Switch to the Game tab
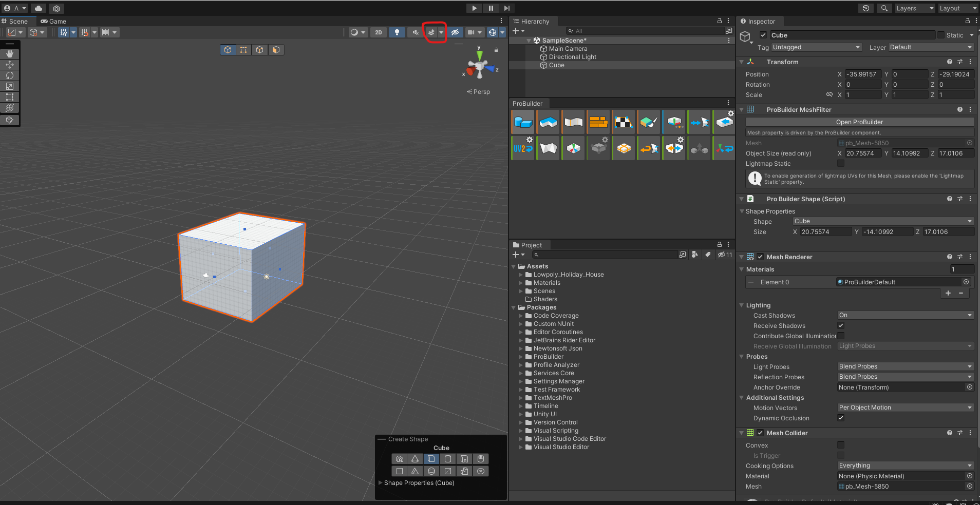 tap(53, 22)
